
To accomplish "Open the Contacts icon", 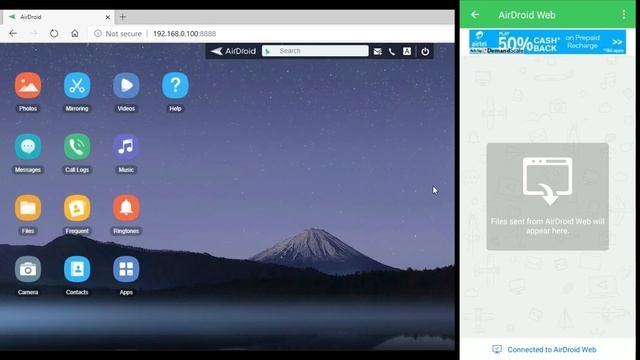I will coord(77,269).
